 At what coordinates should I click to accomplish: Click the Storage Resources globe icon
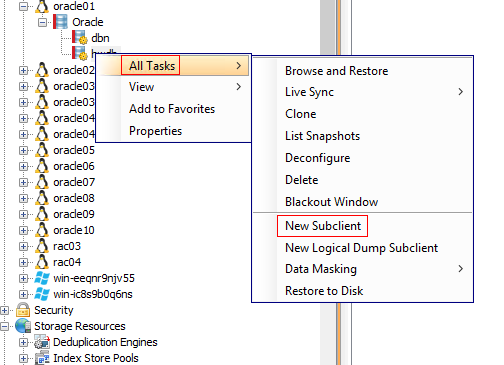tap(23, 326)
